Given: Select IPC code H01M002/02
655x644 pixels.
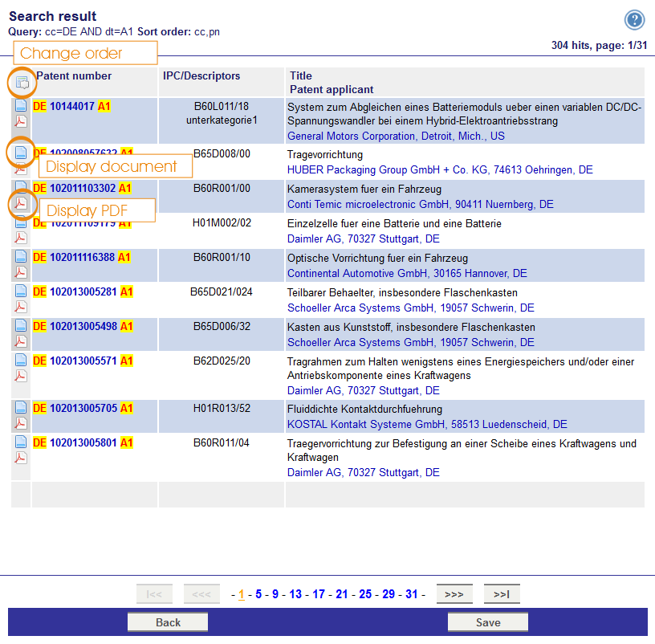Looking at the screenshot, I should [x=222, y=222].
